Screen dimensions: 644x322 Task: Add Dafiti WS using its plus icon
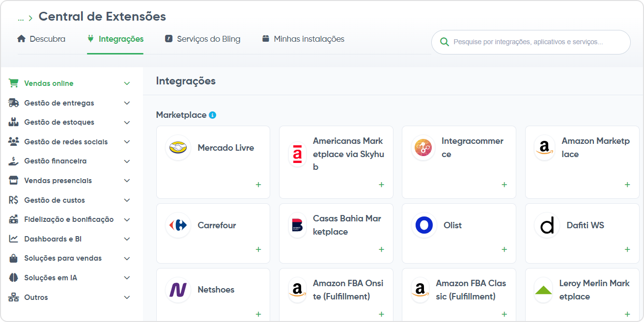[x=627, y=249]
